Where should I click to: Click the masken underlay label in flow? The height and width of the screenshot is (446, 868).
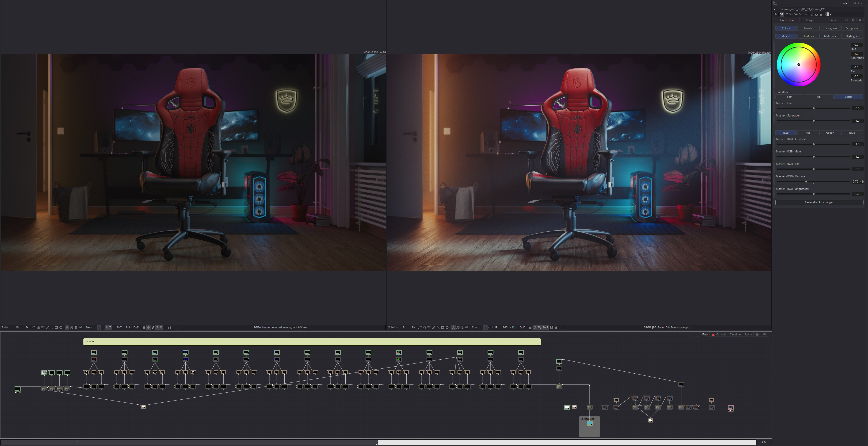pyautogui.click(x=89, y=341)
